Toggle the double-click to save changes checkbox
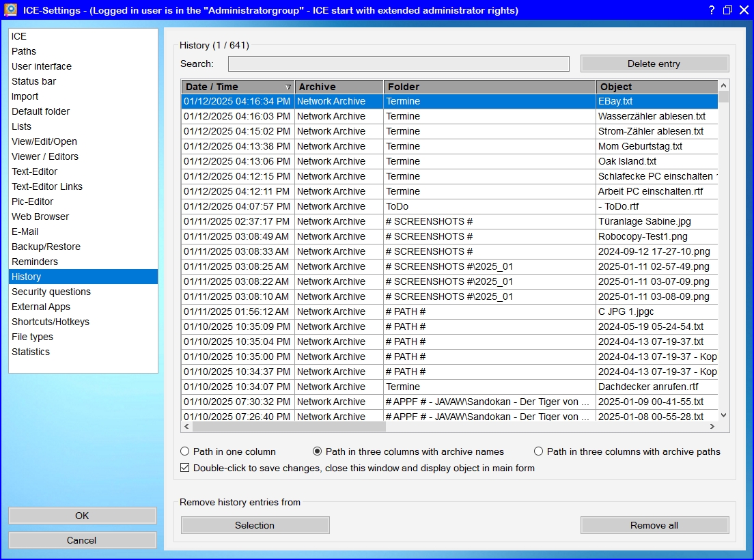This screenshot has width=754, height=560. pos(185,468)
